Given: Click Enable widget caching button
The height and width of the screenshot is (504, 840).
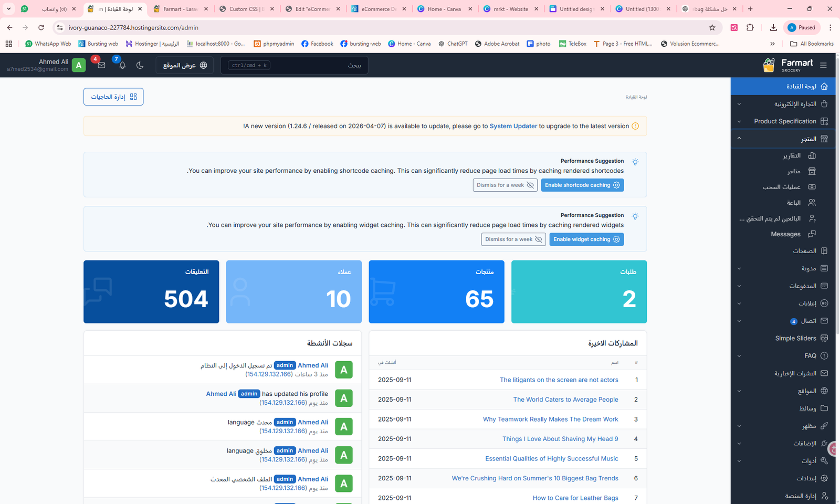Looking at the screenshot, I should pyautogui.click(x=586, y=239).
